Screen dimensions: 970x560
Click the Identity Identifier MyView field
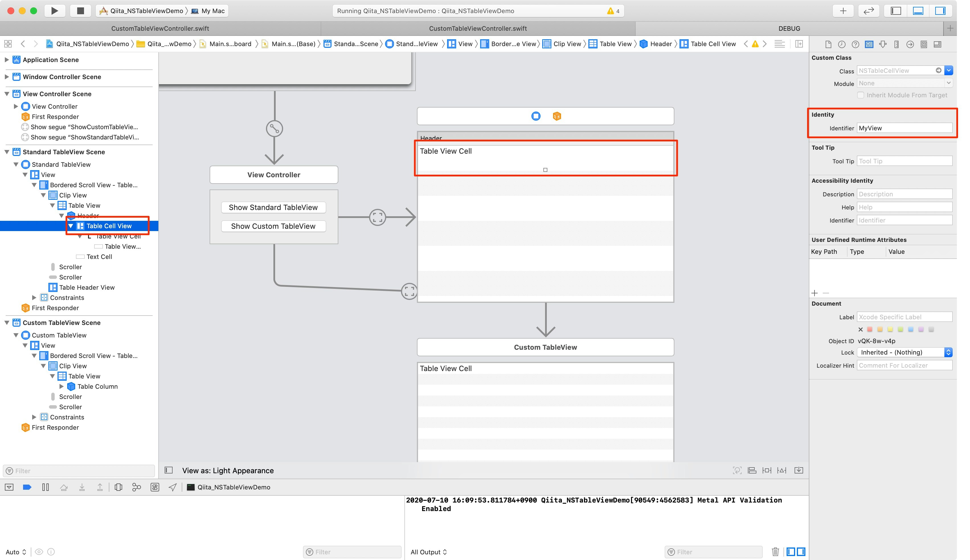904,128
